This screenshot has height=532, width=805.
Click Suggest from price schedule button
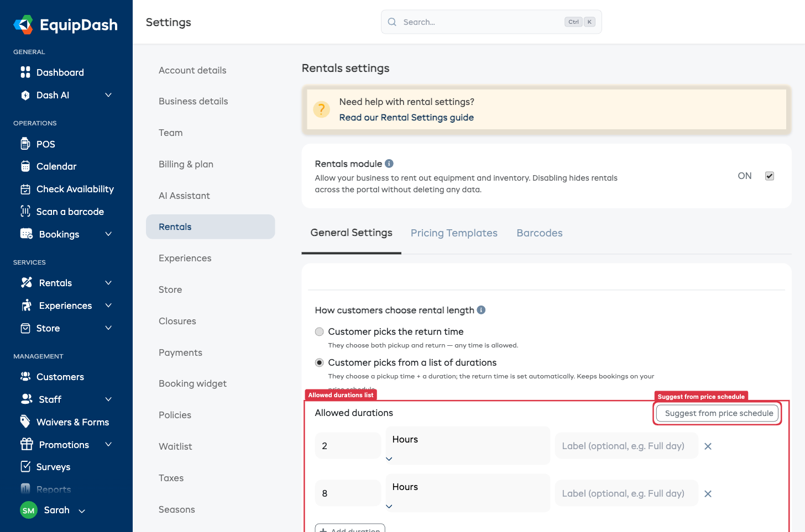click(x=717, y=413)
